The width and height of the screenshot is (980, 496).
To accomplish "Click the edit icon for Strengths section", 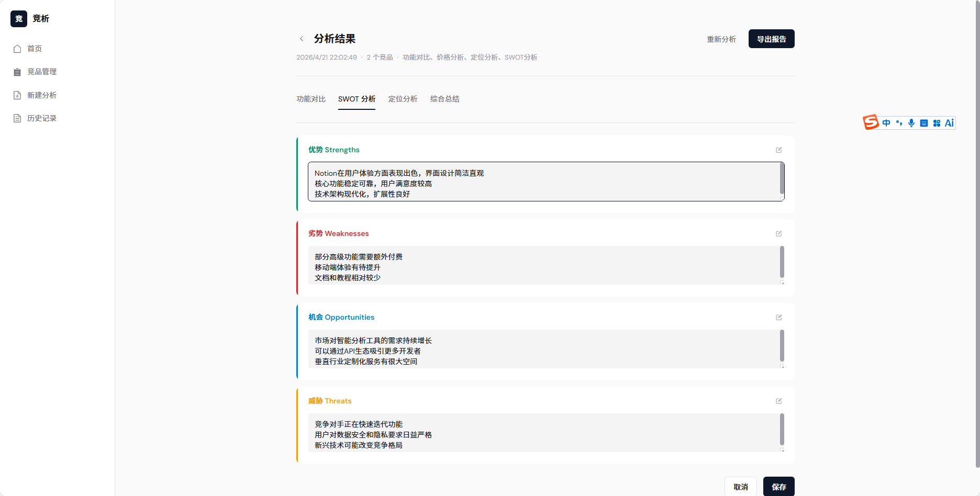I will 779,150.
